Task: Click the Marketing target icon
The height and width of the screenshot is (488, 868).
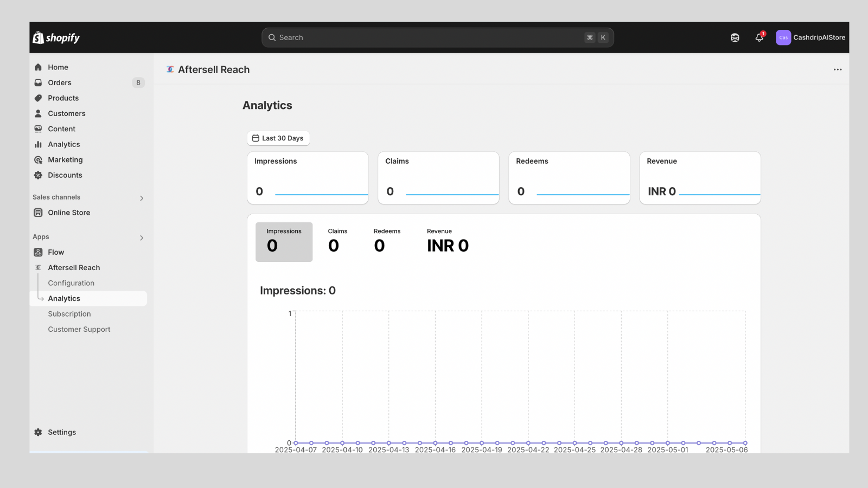Action: (38, 160)
